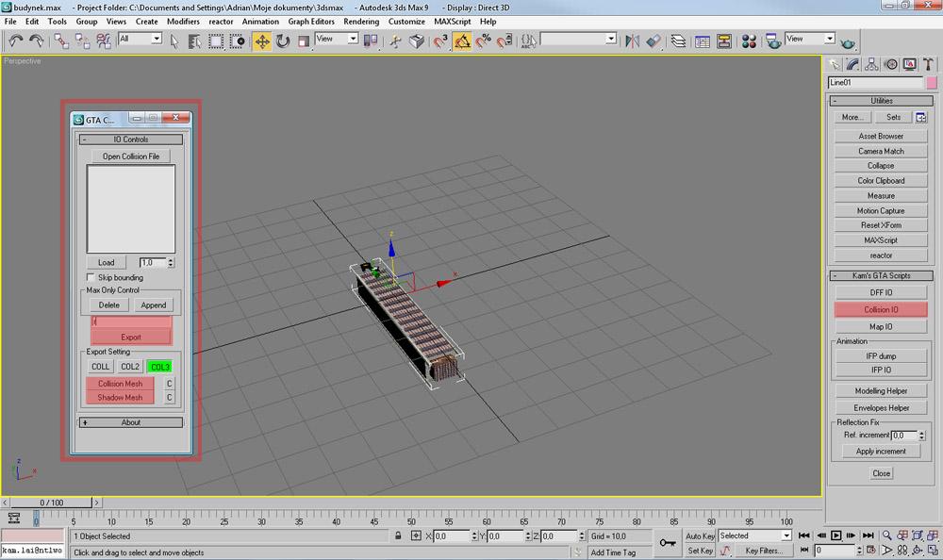943x560 pixels.
Task: Open the selection filter All dropdown
Action: click(140, 40)
